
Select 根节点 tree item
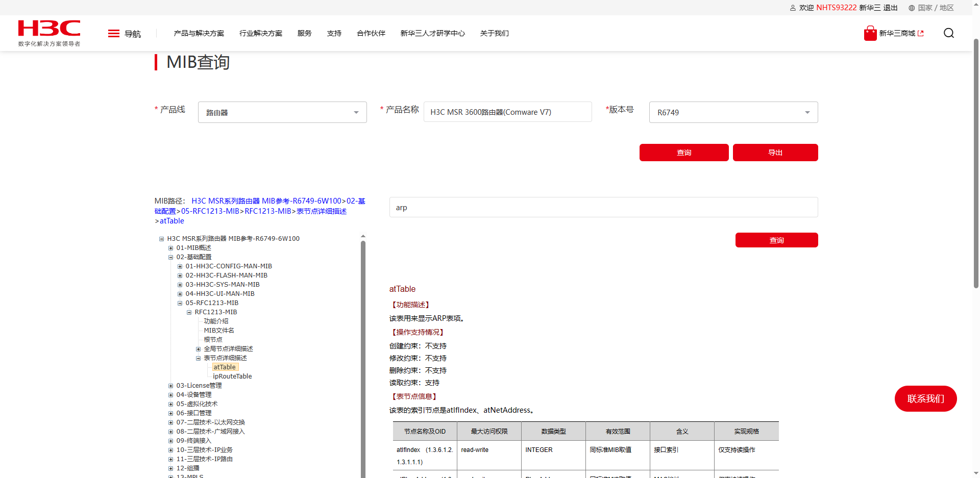(213, 340)
